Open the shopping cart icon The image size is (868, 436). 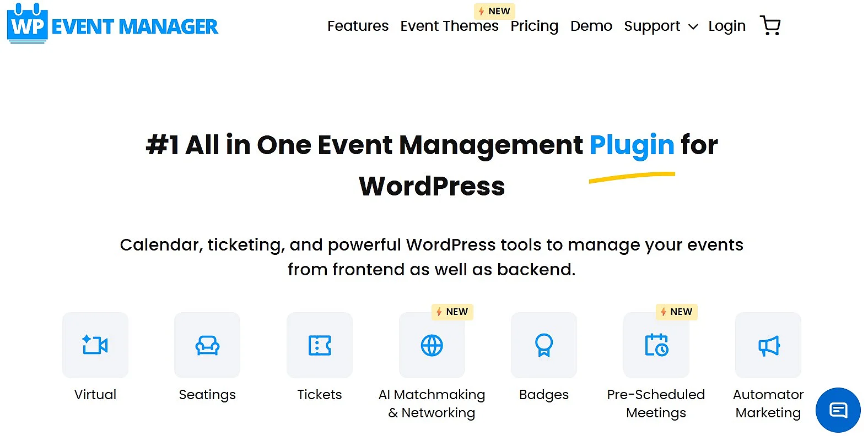770,25
